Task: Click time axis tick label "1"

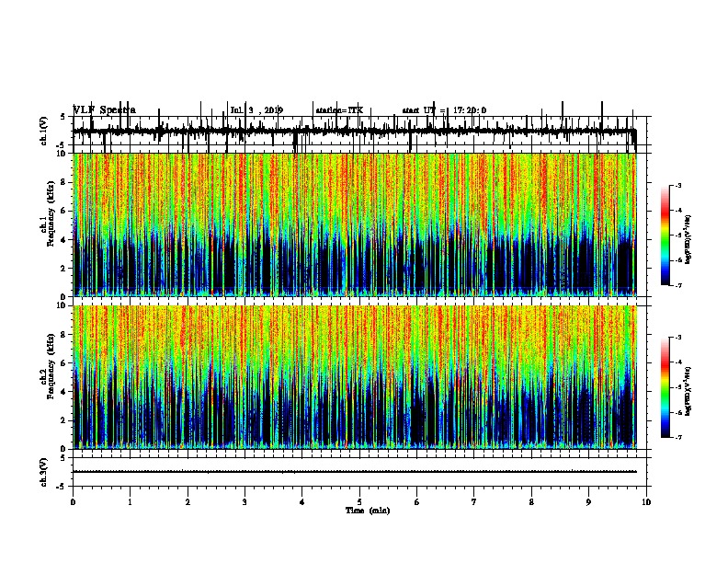Action: (x=131, y=502)
